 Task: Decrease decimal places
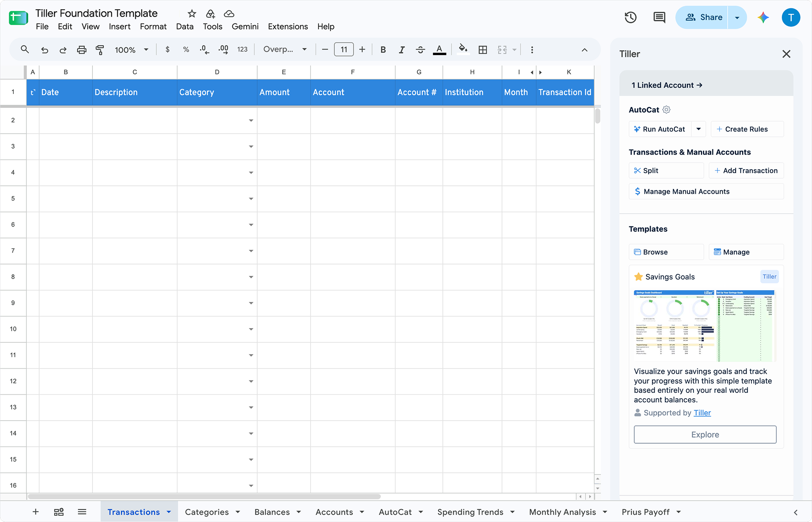[x=204, y=50]
